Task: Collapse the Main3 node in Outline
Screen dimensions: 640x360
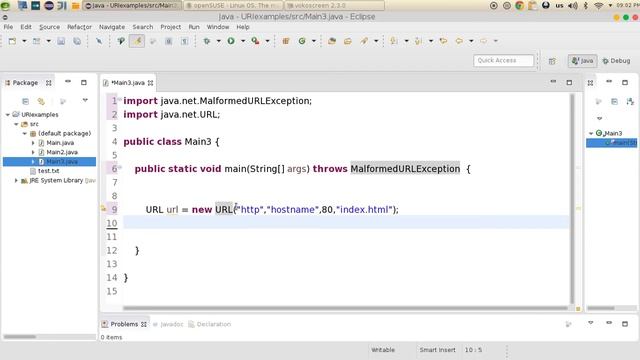Action: [591, 133]
